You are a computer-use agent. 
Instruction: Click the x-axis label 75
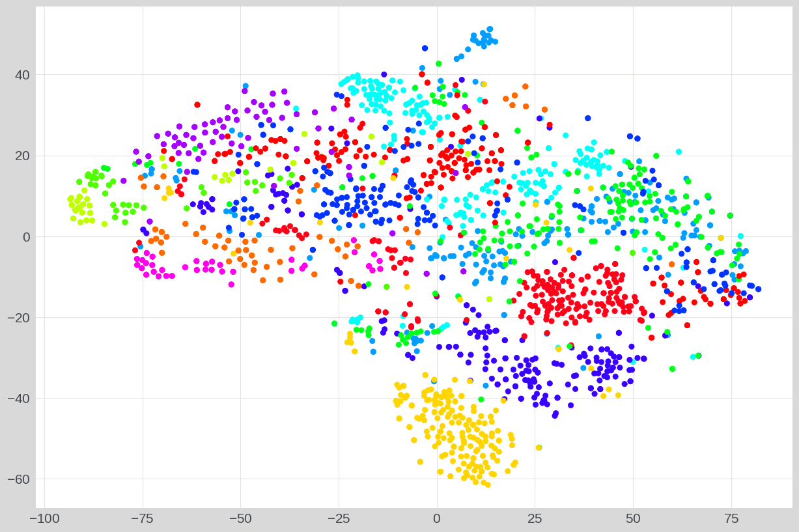731,519
